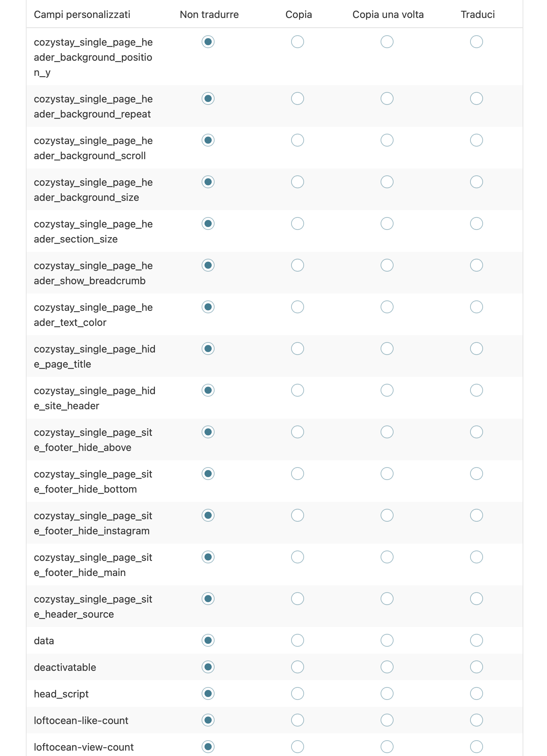
Task: Select Copia una volta for site_footer_hide_bottom
Action: (x=387, y=474)
